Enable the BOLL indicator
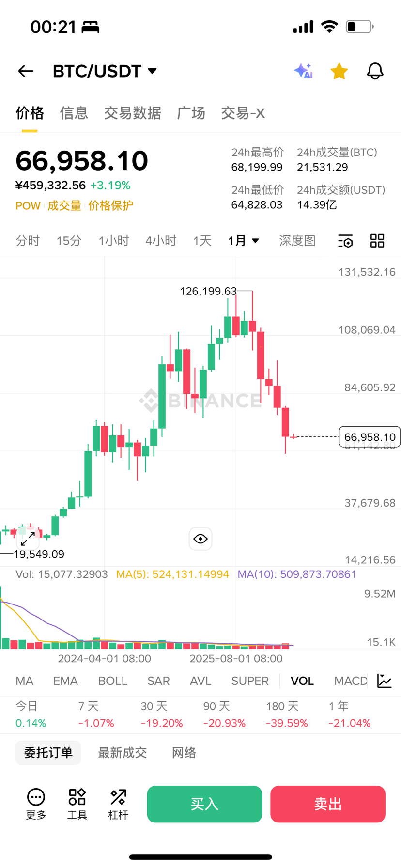This screenshot has width=401, height=868. pyautogui.click(x=113, y=681)
